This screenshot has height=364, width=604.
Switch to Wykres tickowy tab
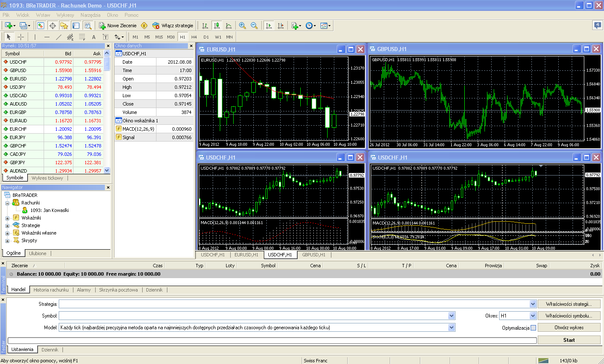pos(47,178)
